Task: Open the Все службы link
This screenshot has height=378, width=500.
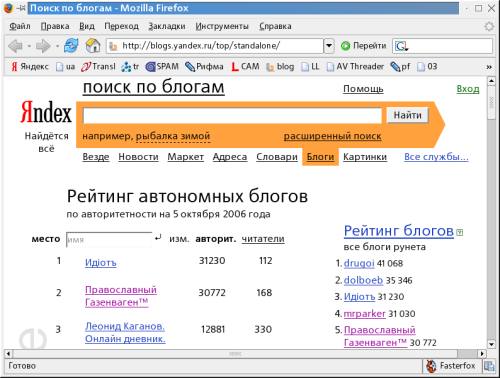Action: 436,157
